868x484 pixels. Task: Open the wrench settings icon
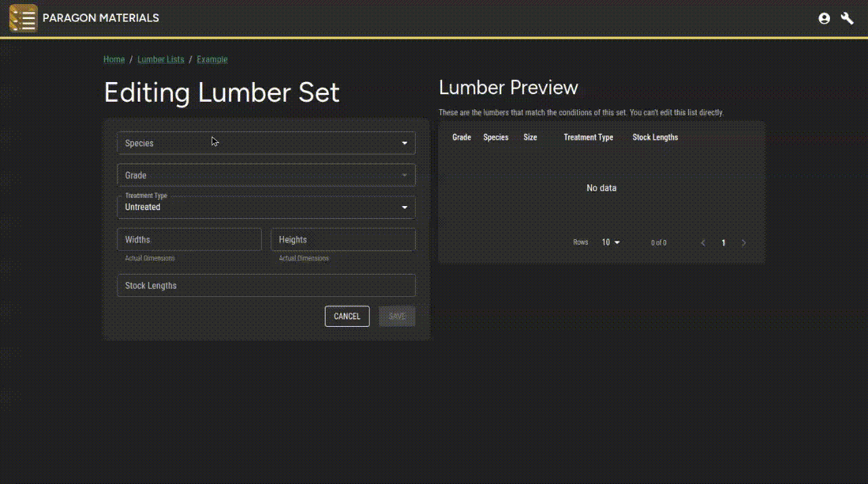point(847,18)
